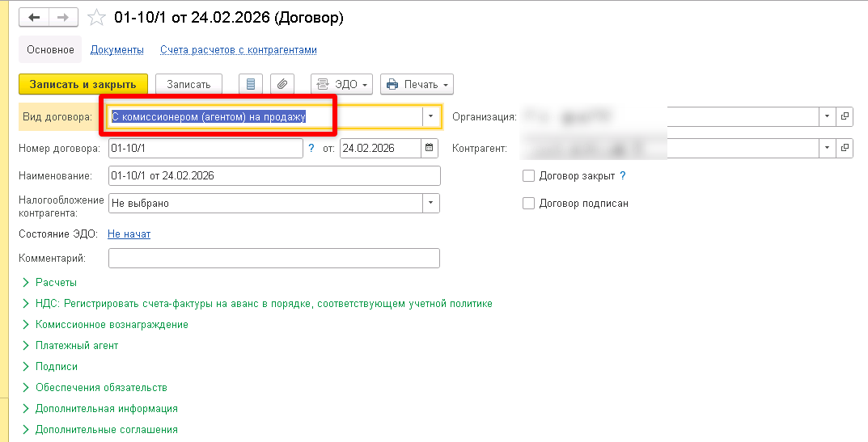Tick the Договор закрыт checkbox
The image size is (868, 442).
coord(529,176)
